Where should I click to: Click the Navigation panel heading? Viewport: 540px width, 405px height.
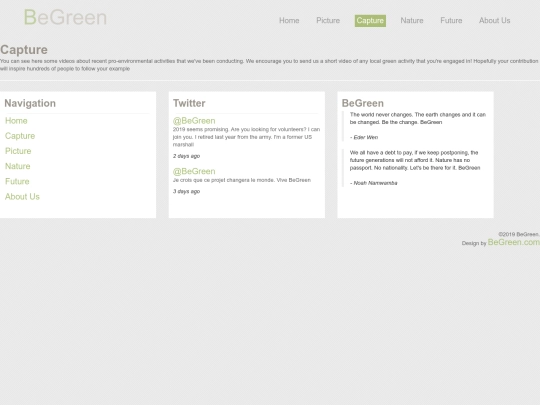[x=30, y=103]
